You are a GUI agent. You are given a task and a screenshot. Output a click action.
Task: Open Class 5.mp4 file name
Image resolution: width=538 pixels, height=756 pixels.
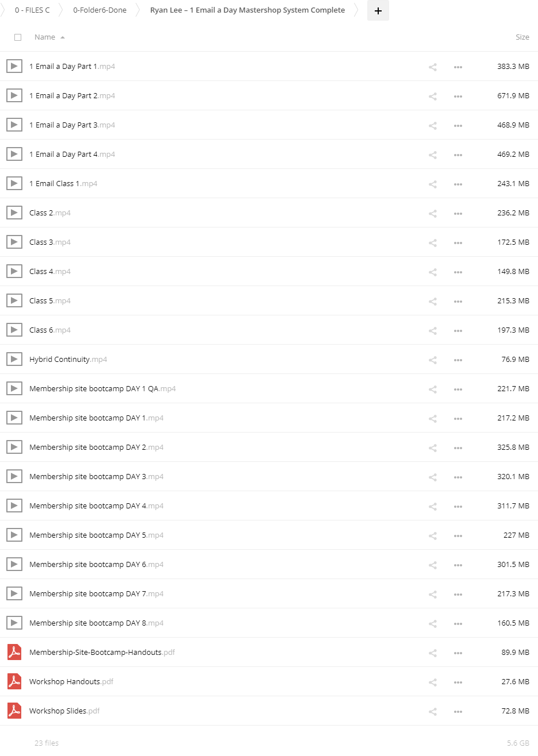(x=50, y=301)
